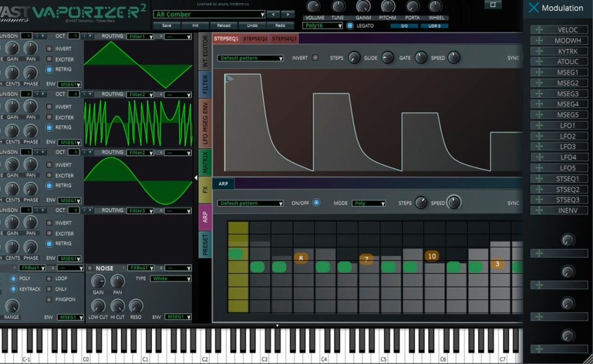Select the VELOC modulation drag handle
Image resolution: width=593 pixels, height=364 pixels.
pyautogui.click(x=539, y=30)
